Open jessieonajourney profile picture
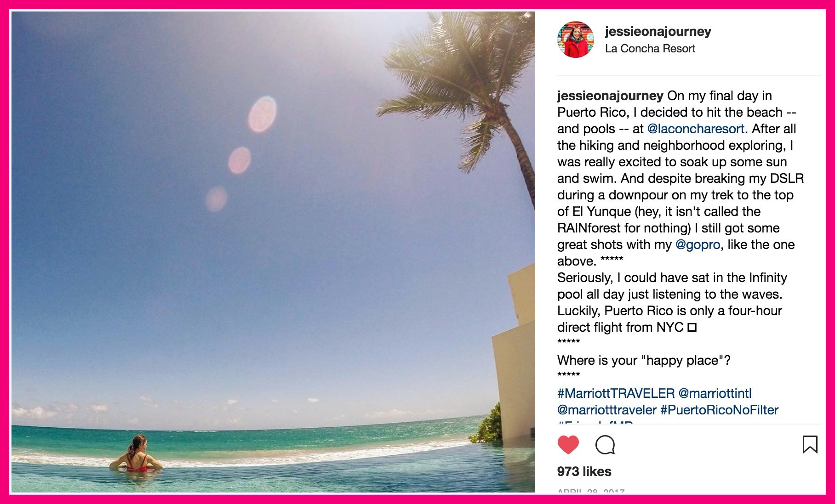835x504 pixels. [x=575, y=40]
